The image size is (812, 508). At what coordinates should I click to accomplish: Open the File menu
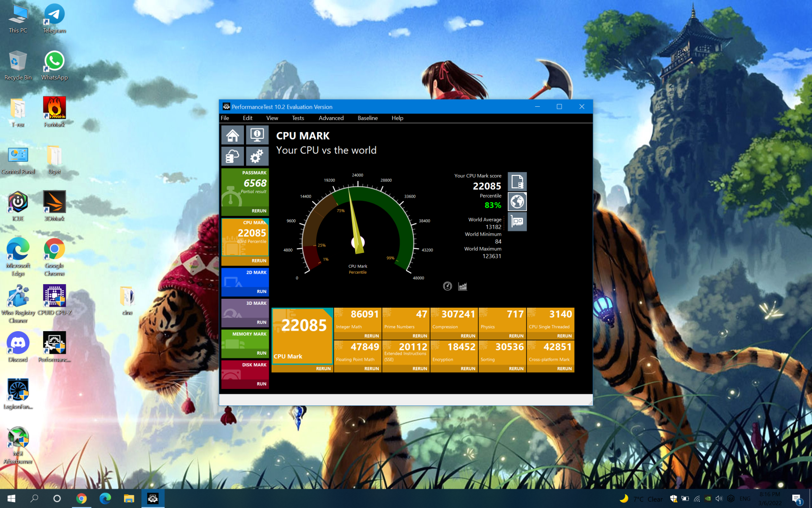coord(225,118)
